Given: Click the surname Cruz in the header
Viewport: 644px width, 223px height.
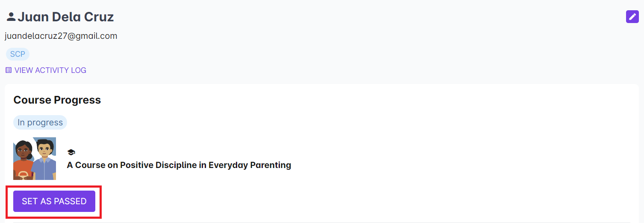Looking at the screenshot, I should click(x=99, y=17).
